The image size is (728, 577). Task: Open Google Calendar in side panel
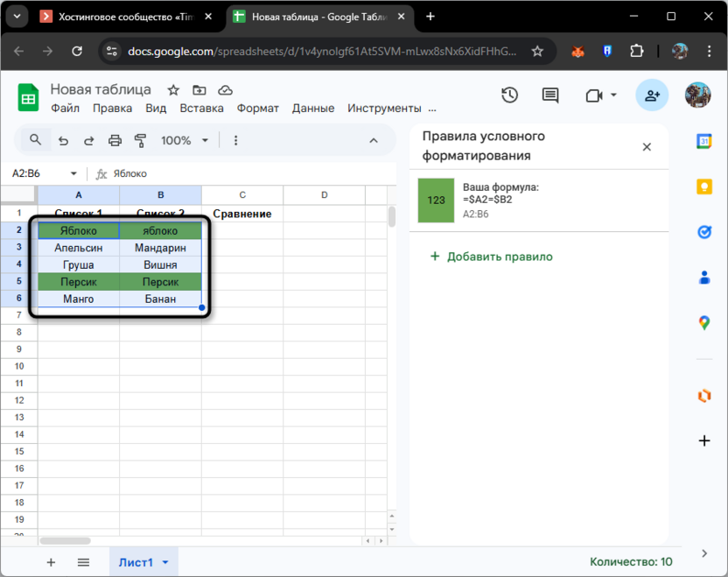click(x=703, y=141)
